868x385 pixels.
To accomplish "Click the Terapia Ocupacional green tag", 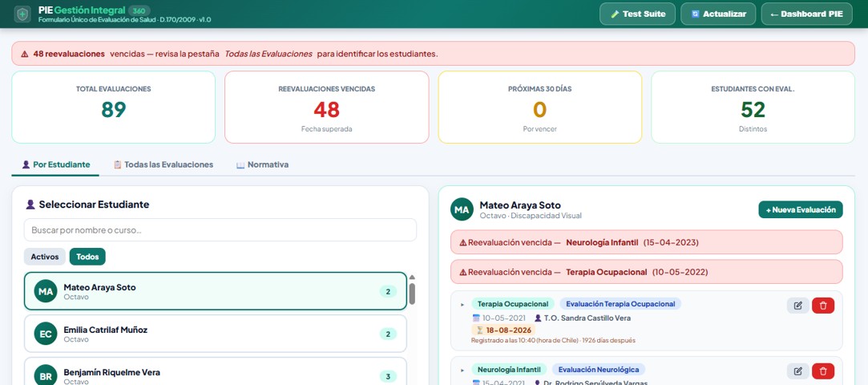I will click(x=513, y=304).
